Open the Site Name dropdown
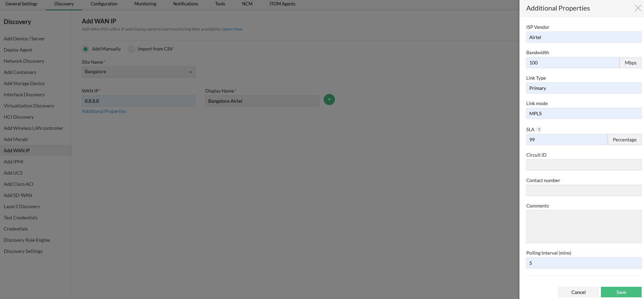The image size is (644, 299). 138,72
